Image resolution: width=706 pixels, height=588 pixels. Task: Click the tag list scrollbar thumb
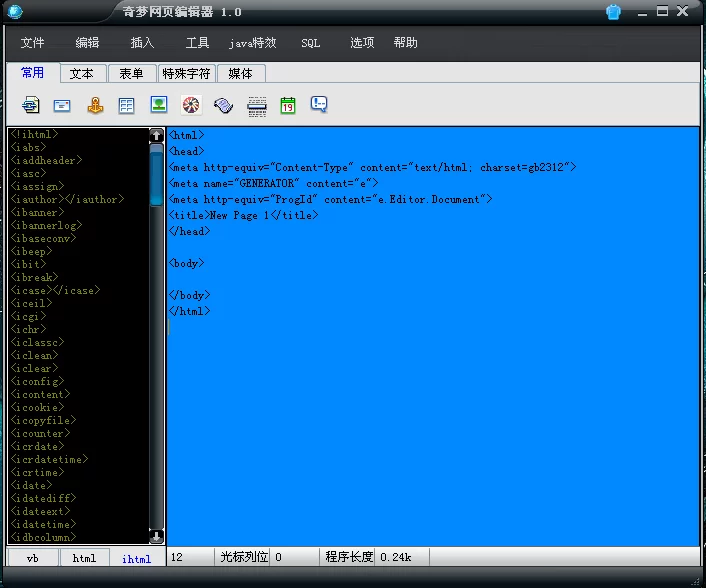point(156,175)
